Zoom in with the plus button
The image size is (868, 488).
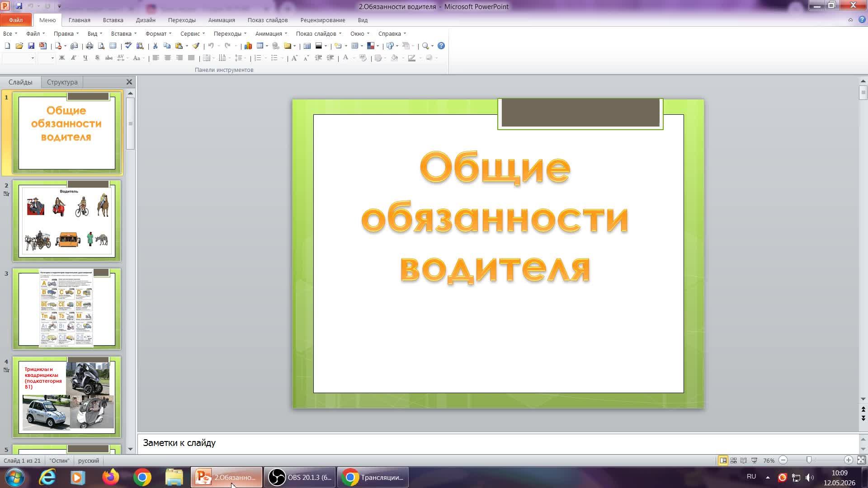(x=849, y=460)
